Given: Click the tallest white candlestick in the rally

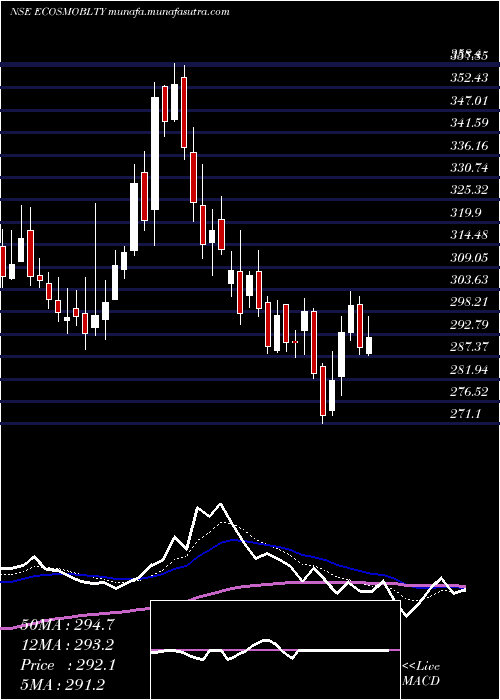Looking at the screenshot, I should pyautogui.click(x=155, y=153).
